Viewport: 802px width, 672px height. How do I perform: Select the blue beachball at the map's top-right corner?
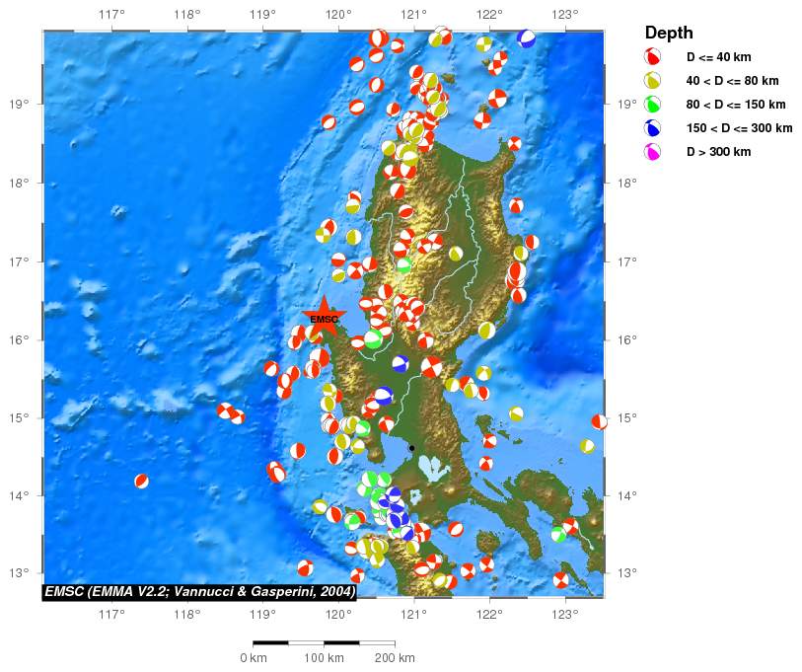click(x=527, y=38)
